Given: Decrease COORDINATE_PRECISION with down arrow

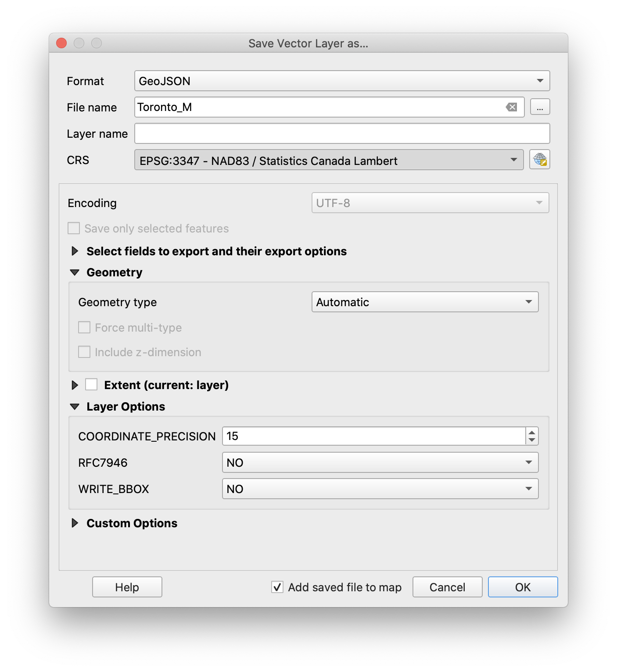Looking at the screenshot, I should pyautogui.click(x=532, y=440).
